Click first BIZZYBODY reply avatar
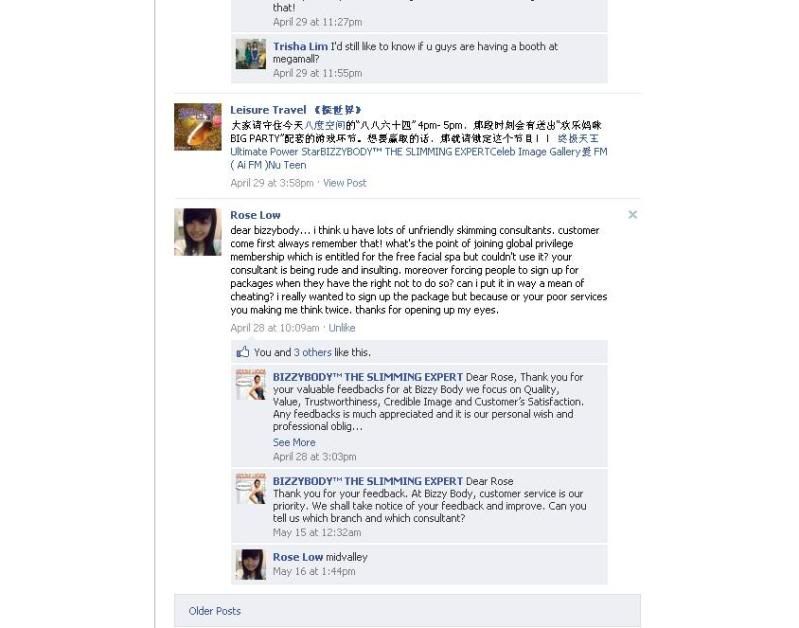799x628 pixels. tap(251, 385)
